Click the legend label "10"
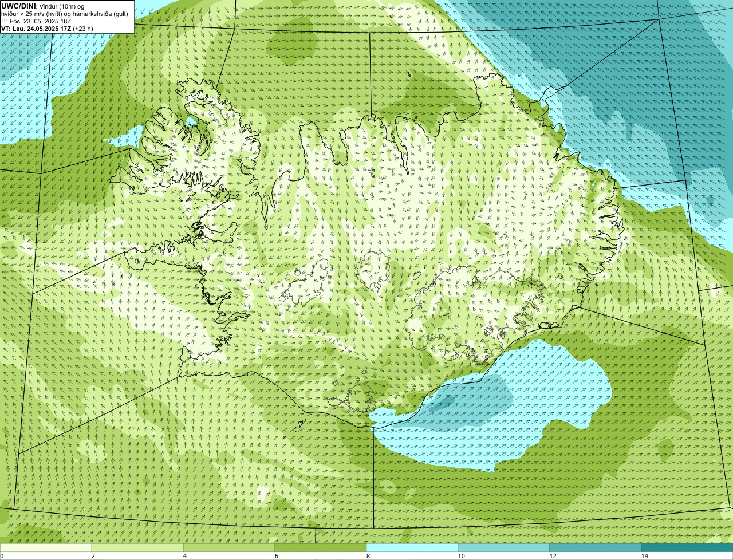The image size is (733, 560). tap(461, 556)
